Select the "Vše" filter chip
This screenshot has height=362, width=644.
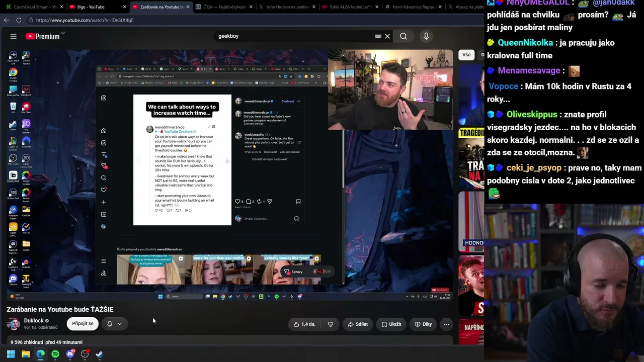pyautogui.click(x=466, y=55)
